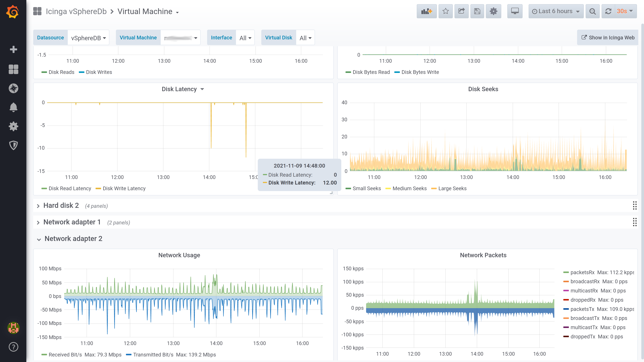Expand the Hard disk 2 row
The image size is (644, 362).
pyautogui.click(x=61, y=205)
